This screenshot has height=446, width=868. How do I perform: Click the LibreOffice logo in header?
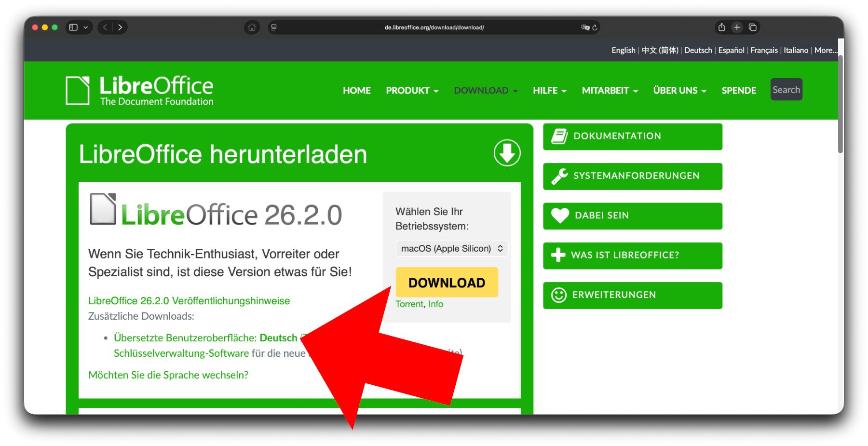(x=140, y=90)
